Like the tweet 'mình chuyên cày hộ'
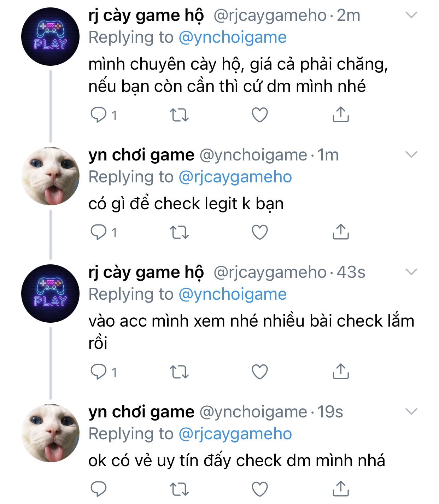This screenshot has width=439, height=504. click(260, 115)
